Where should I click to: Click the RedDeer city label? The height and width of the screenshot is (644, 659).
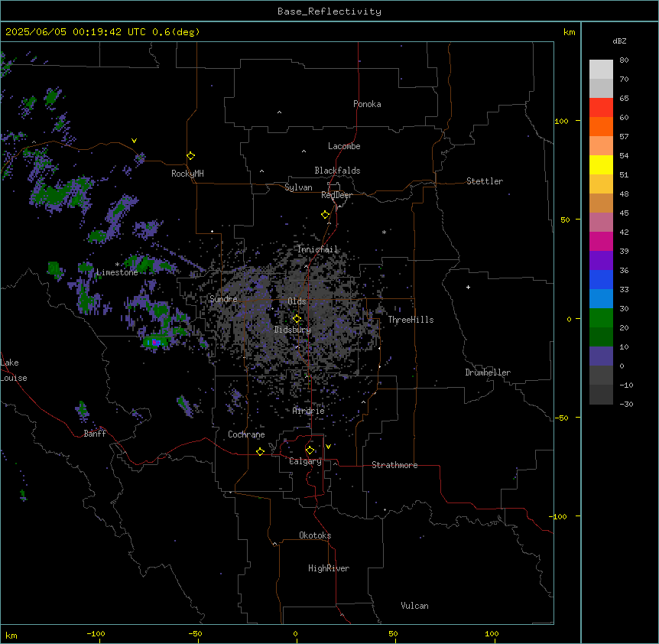pos(336,195)
